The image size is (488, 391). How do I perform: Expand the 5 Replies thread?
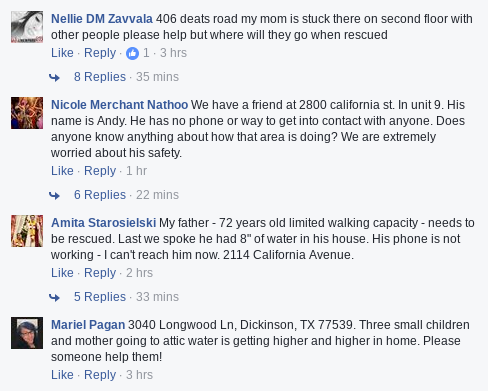pos(100,297)
